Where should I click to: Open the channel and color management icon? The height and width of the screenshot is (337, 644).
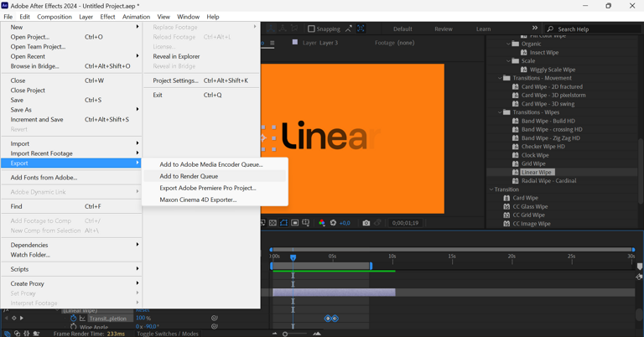pyautogui.click(x=322, y=223)
